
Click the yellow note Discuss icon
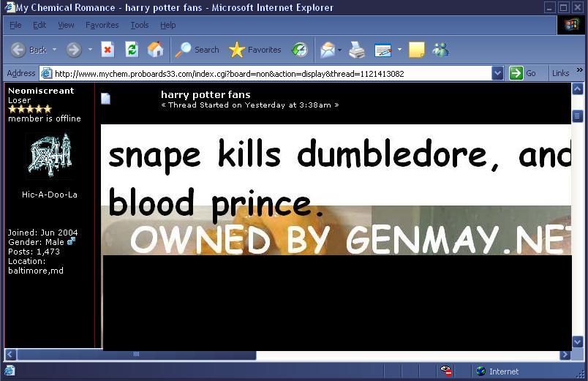(417, 50)
